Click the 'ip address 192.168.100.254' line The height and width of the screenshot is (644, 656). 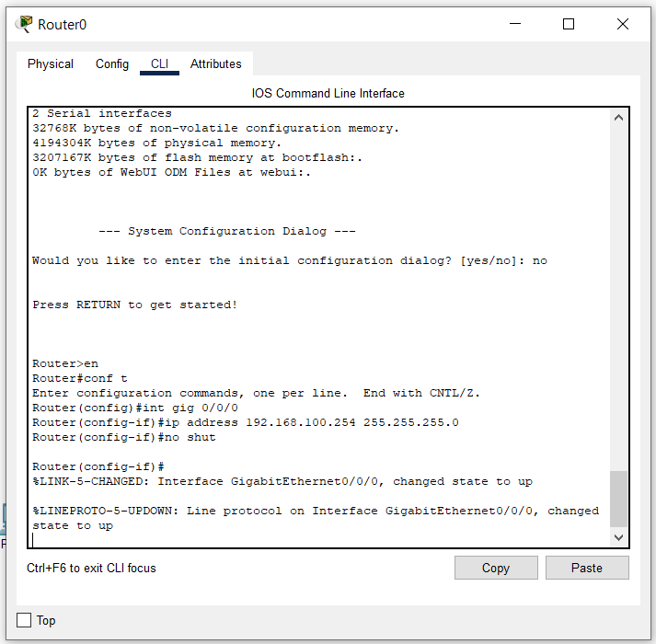[x=246, y=422]
